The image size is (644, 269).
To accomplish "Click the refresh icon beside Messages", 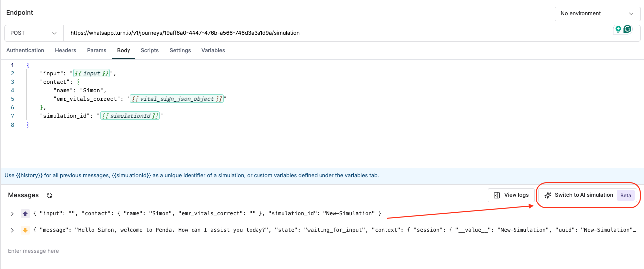I will tap(49, 196).
